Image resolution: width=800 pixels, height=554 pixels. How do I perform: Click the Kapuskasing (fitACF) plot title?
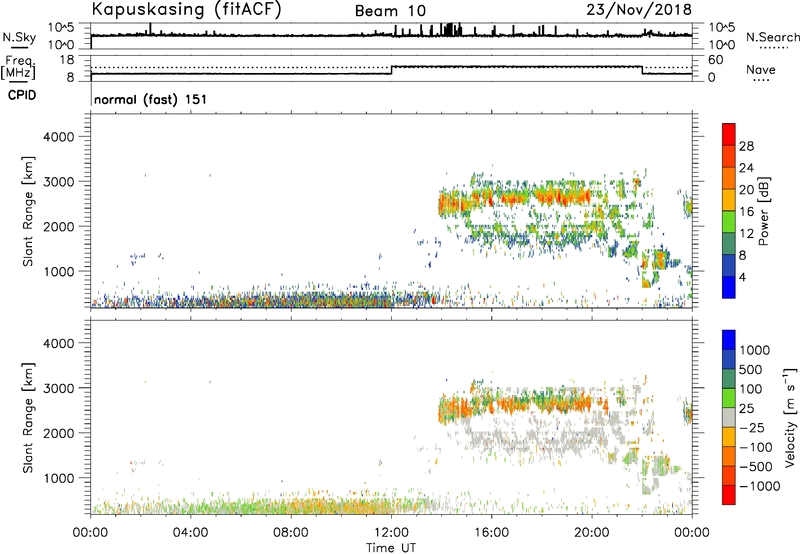tap(186, 9)
